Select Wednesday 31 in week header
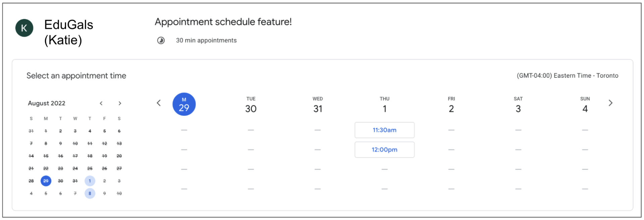 coord(318,105)
